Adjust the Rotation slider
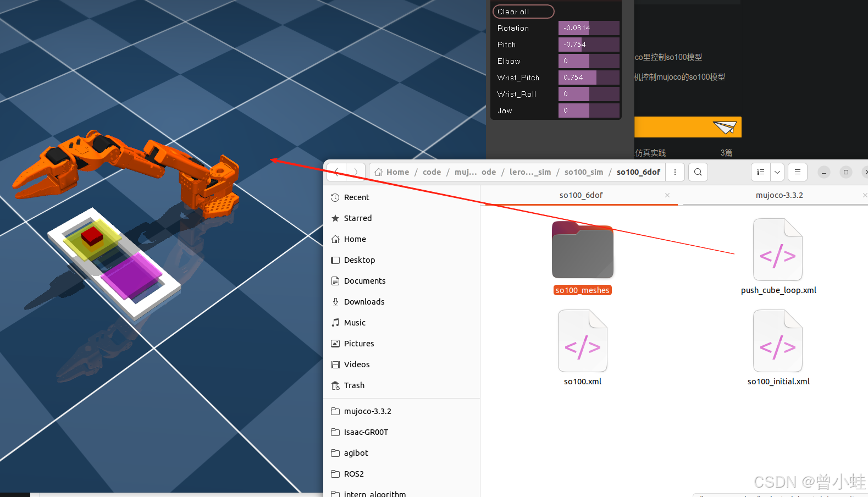This screenshot has height=497, width=868. [x=589, y=28]
